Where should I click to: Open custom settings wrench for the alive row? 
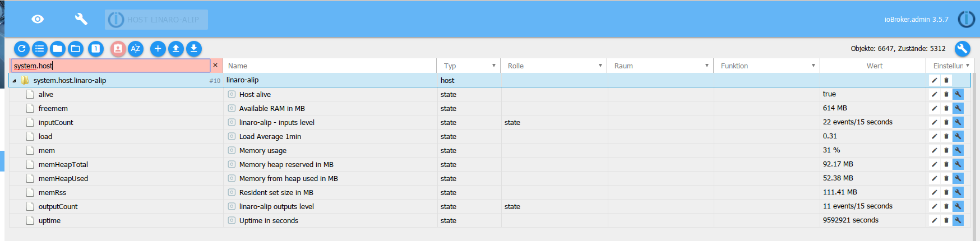[958, 94]
